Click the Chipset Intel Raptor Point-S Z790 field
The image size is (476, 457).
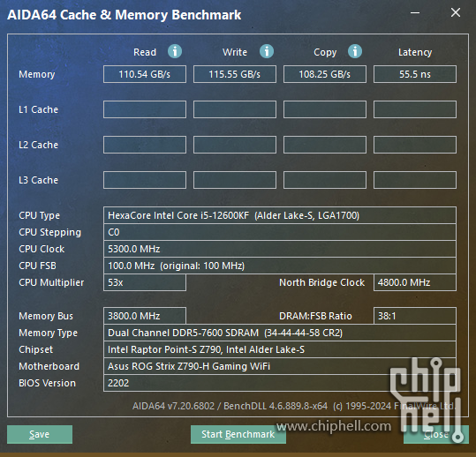(280, 349)
